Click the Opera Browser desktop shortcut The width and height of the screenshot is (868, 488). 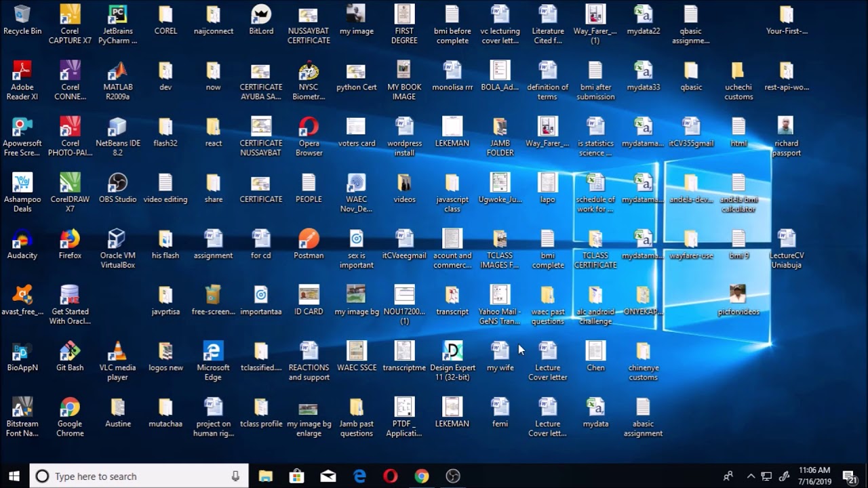309,137
